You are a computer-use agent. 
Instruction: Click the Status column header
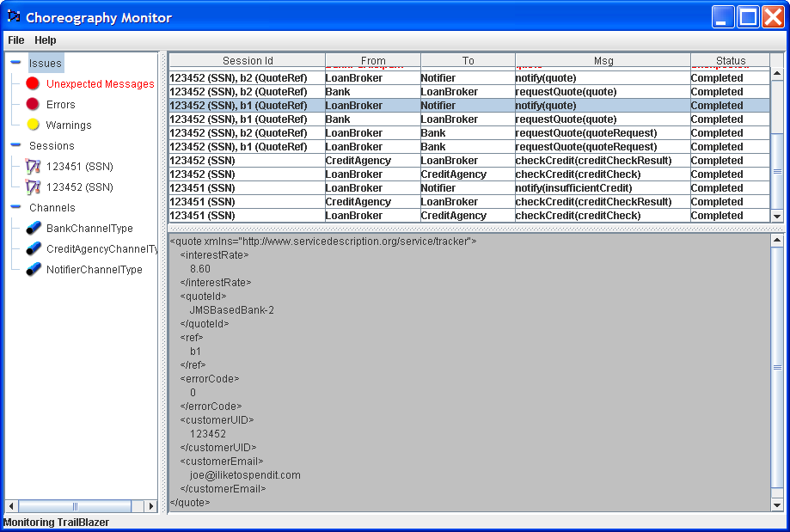[731, 60]
